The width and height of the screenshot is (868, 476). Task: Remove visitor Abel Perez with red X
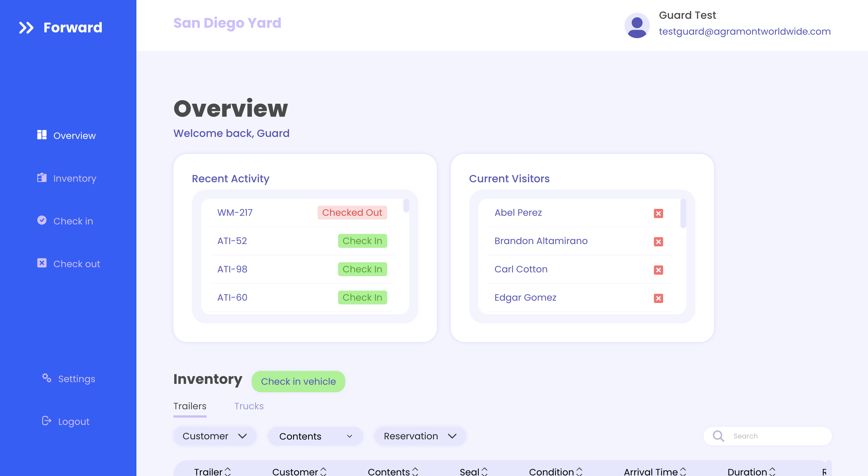click(658, 213)
